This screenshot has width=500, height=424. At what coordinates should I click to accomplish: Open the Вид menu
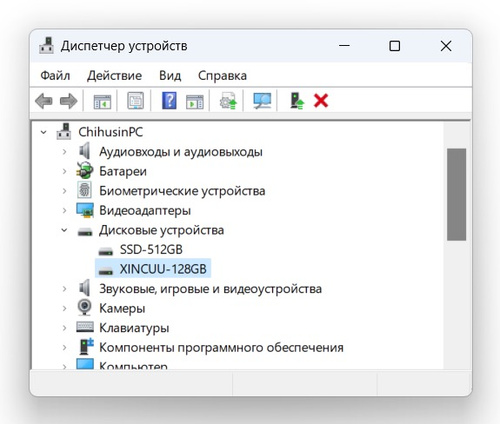point(170,76)
